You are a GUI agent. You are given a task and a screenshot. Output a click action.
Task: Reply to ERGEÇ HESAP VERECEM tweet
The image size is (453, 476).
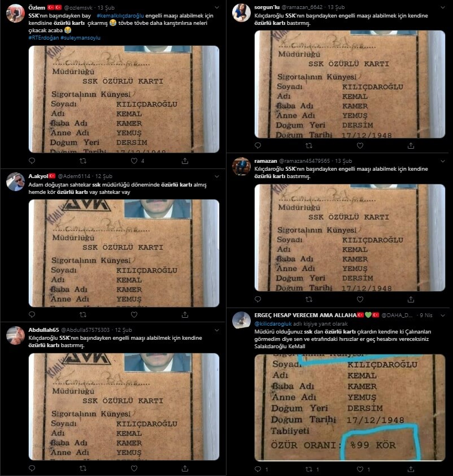pyautogui.click(x=258, y=469)
